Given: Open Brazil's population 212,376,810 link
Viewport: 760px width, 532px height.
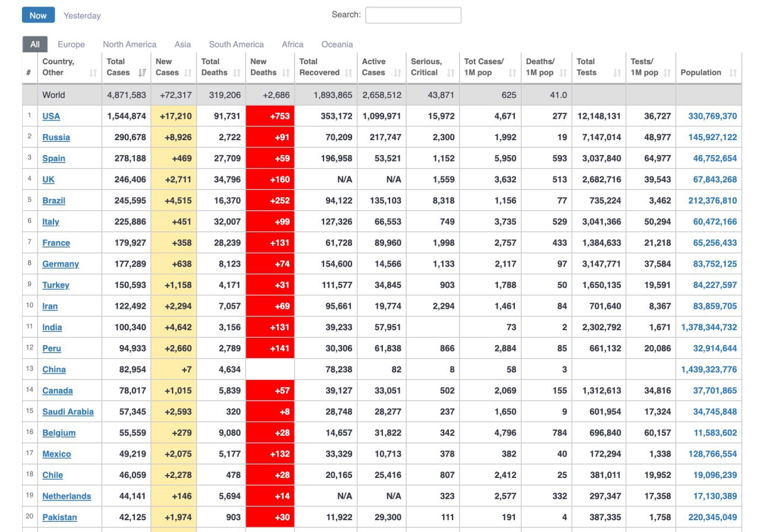Looking at the screenshot, I should pyautogui.click(x=712, y=200).
